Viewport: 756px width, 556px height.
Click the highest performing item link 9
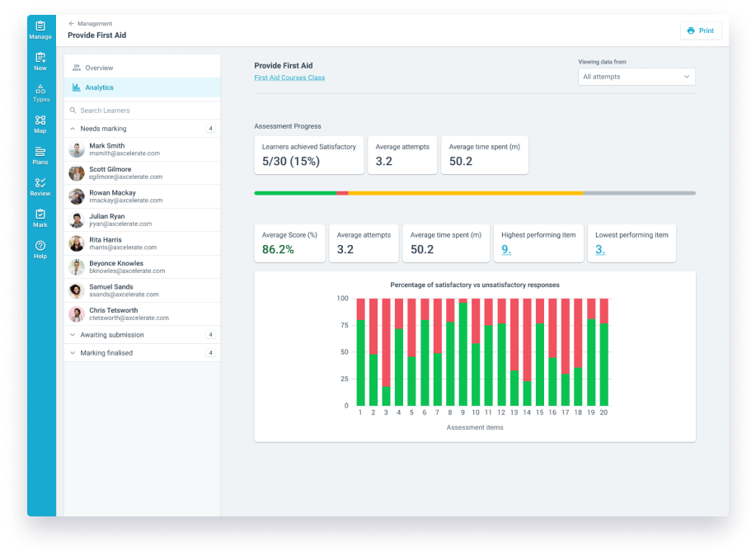pos(506,249)
